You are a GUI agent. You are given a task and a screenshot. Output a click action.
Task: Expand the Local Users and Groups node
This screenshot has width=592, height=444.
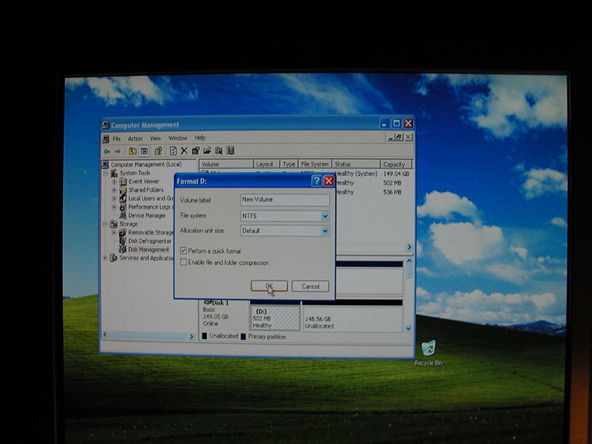click(114, 199)
